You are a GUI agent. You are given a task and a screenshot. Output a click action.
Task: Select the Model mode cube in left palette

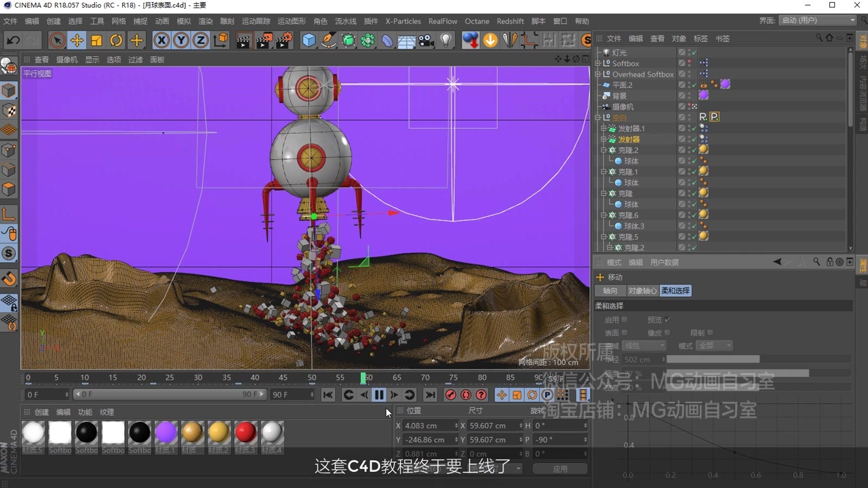tap(9, 91)
